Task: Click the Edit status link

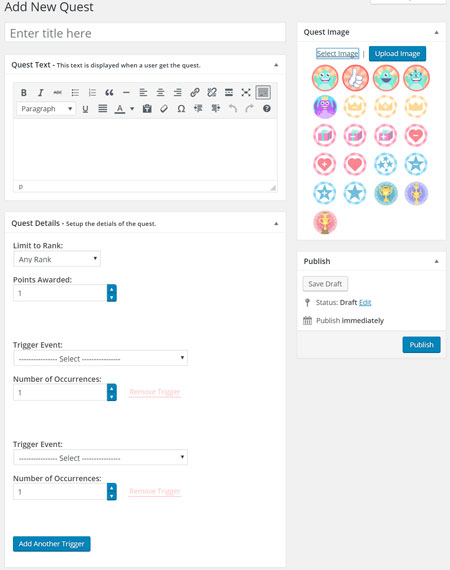Action: click(x=365, y=302)
